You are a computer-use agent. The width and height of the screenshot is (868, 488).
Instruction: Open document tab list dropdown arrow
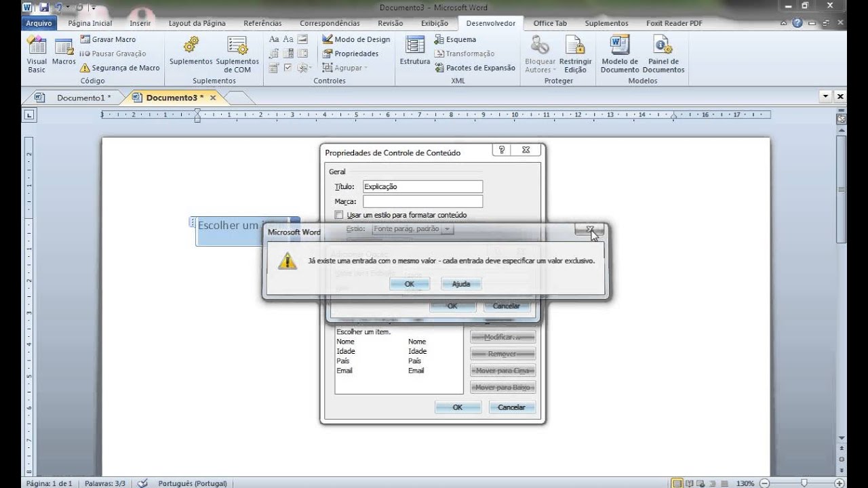[826, 97]
